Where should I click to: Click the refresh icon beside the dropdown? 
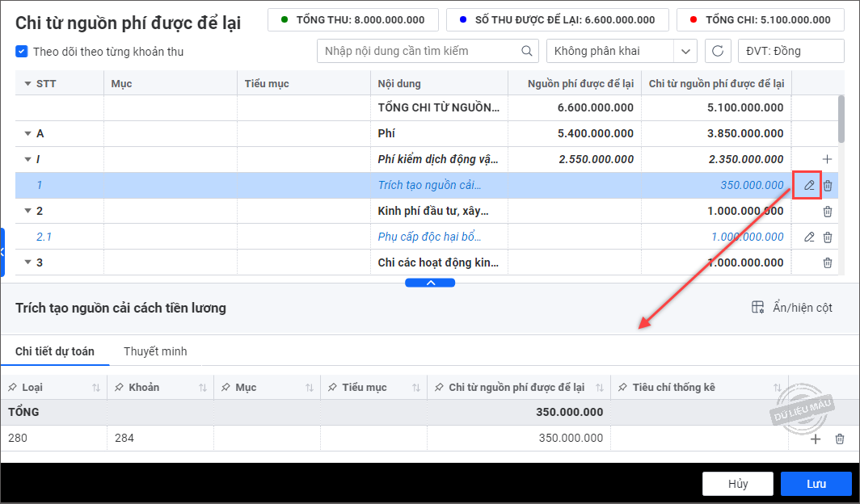point(717,51)
